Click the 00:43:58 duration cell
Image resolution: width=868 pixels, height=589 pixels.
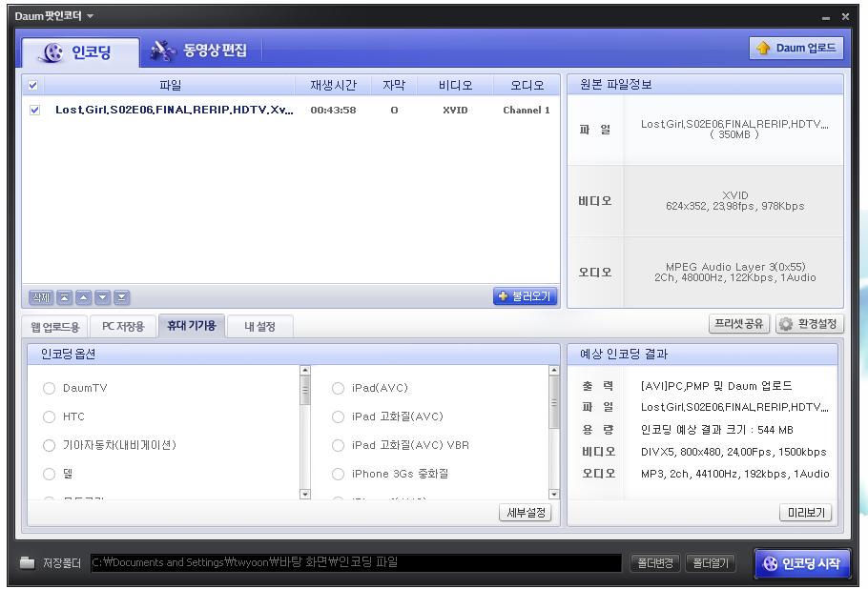[x=333, y=110]
